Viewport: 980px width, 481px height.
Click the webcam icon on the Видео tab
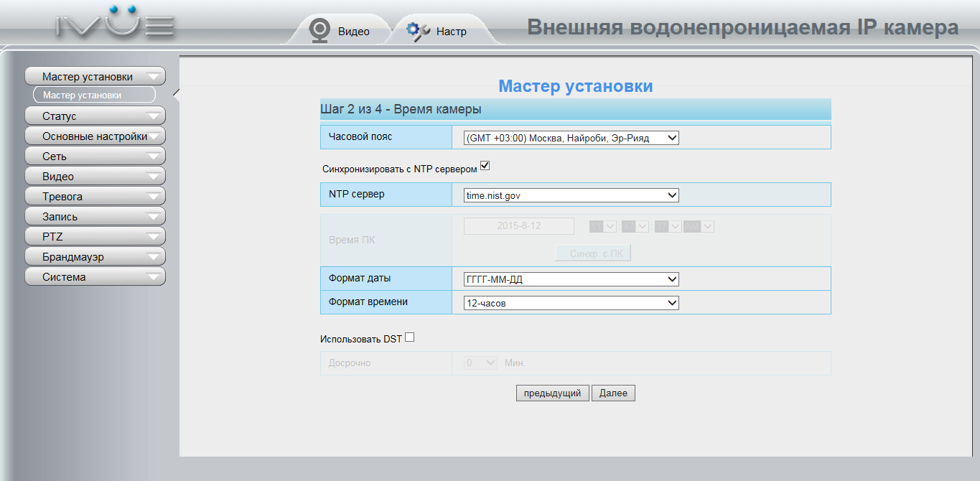tap(319, 31)
